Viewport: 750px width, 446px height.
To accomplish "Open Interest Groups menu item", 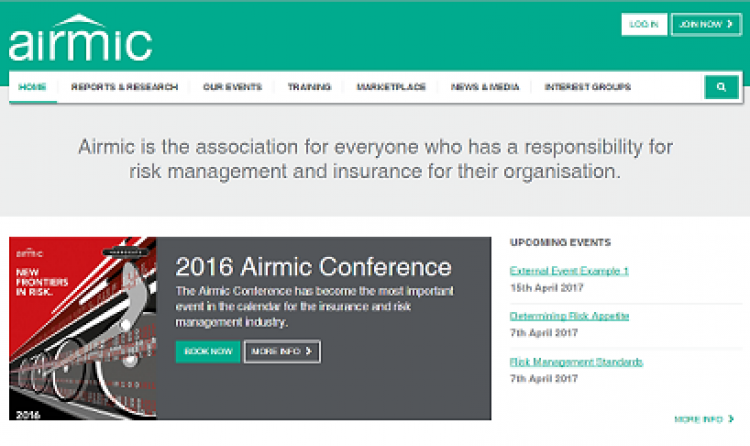I will 587,87.
